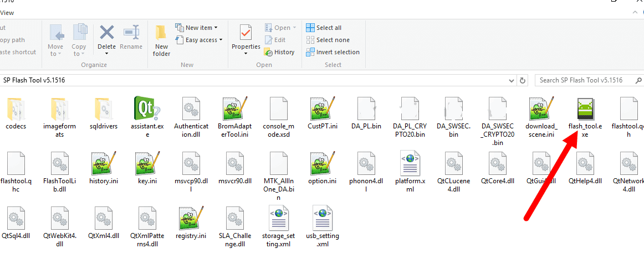Select SLA_Challenge.dll file
644x269 pixels.
tap(235, 227)
